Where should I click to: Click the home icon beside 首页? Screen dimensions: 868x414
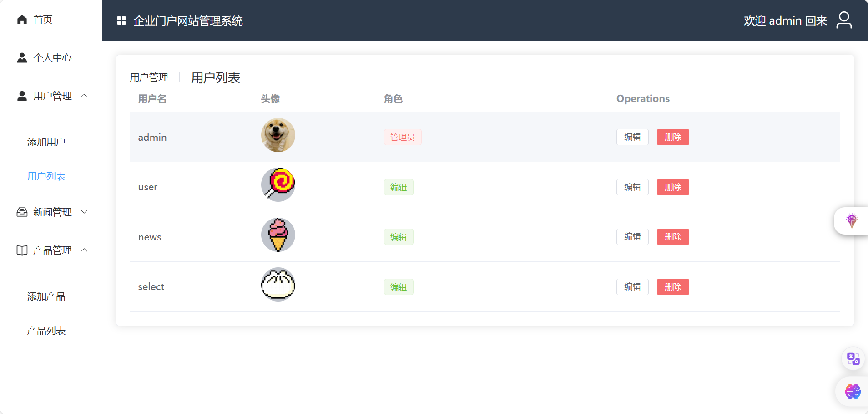(22, 20)
